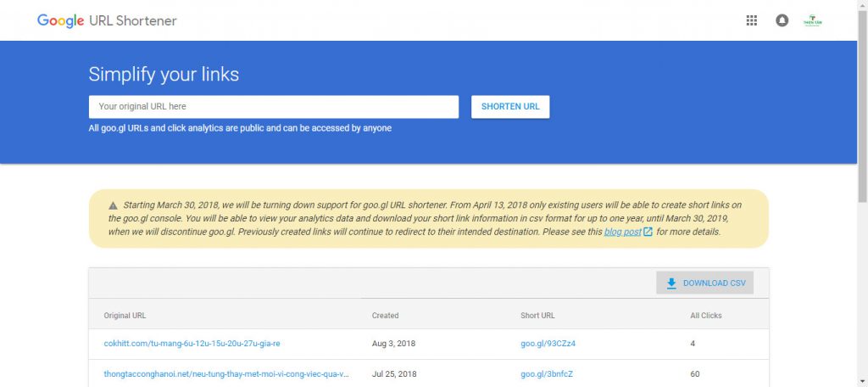Open the account profile avatar

(813, 20)
